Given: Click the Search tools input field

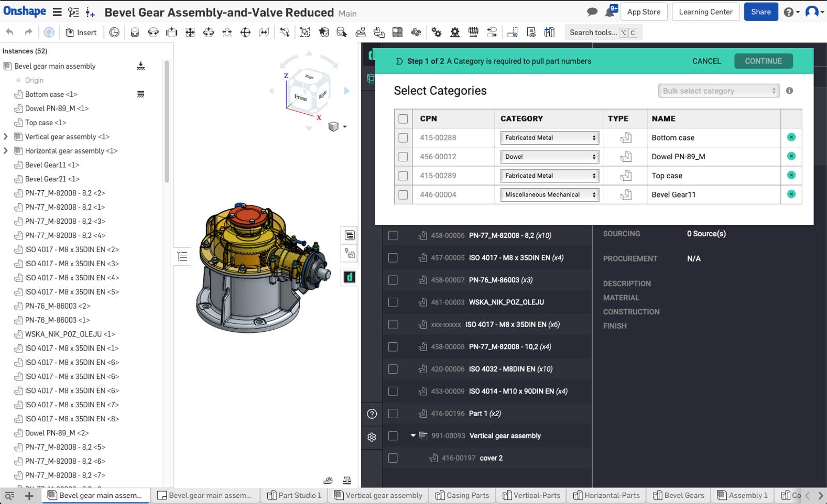Looking at the screenshot, I should 593,33.
